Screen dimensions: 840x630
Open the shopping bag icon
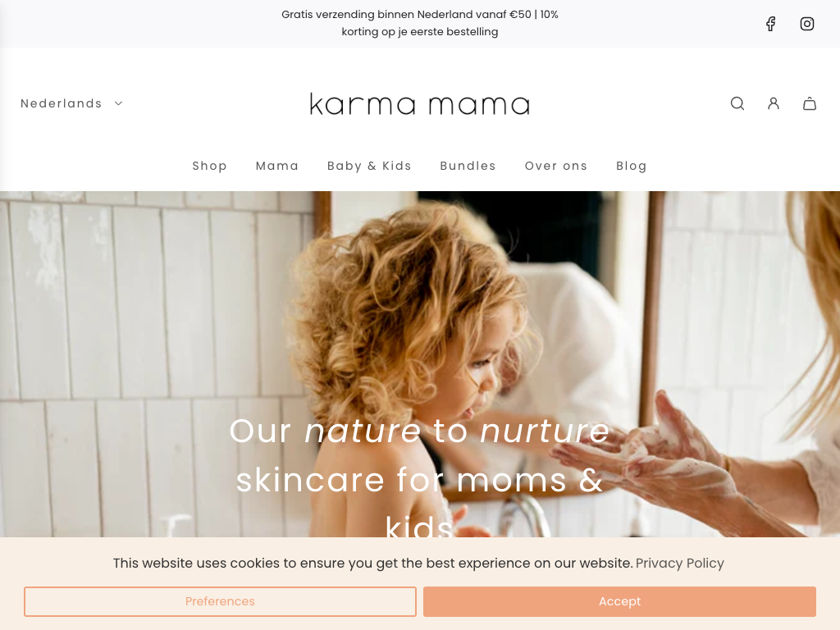point(810,103)
